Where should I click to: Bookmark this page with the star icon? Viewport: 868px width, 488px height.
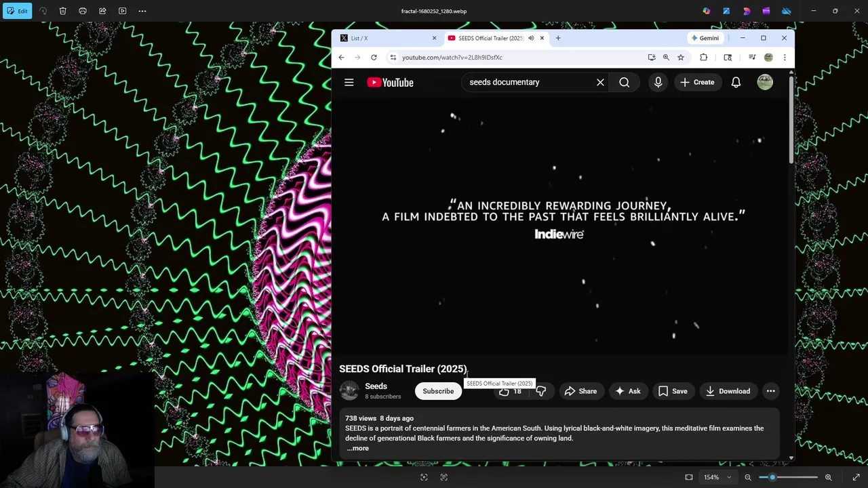[x=681, y=58]
